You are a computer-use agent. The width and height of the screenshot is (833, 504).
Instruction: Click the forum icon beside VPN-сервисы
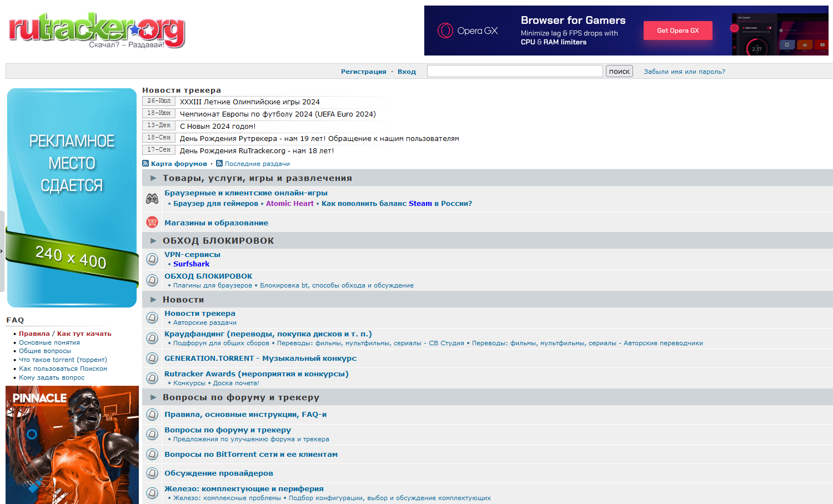(152, 259)
